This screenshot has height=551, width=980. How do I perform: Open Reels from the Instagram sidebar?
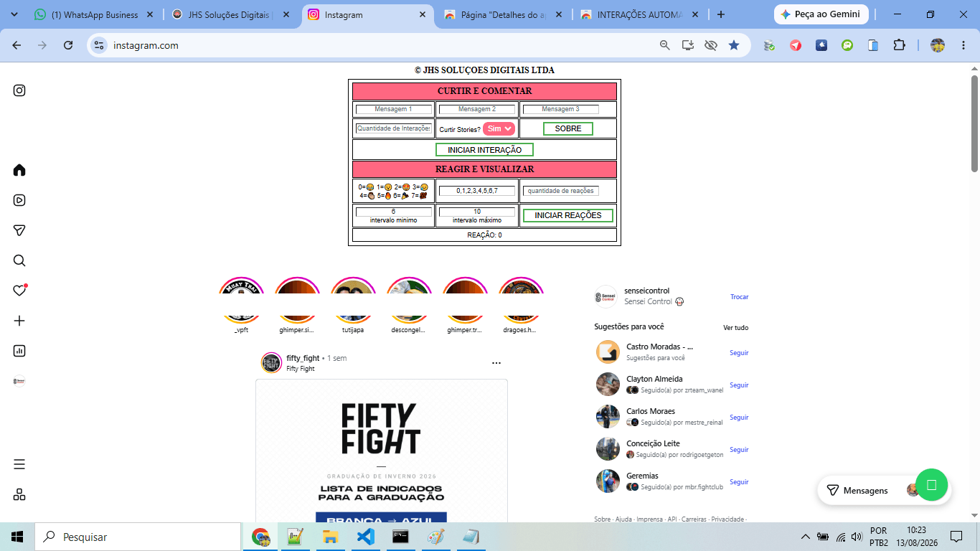coord(19,200)
